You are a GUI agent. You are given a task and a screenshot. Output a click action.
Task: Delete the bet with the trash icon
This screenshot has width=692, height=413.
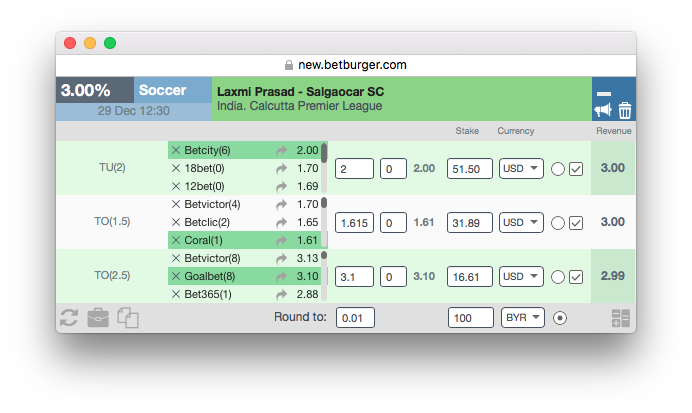(x=624, y=110)
